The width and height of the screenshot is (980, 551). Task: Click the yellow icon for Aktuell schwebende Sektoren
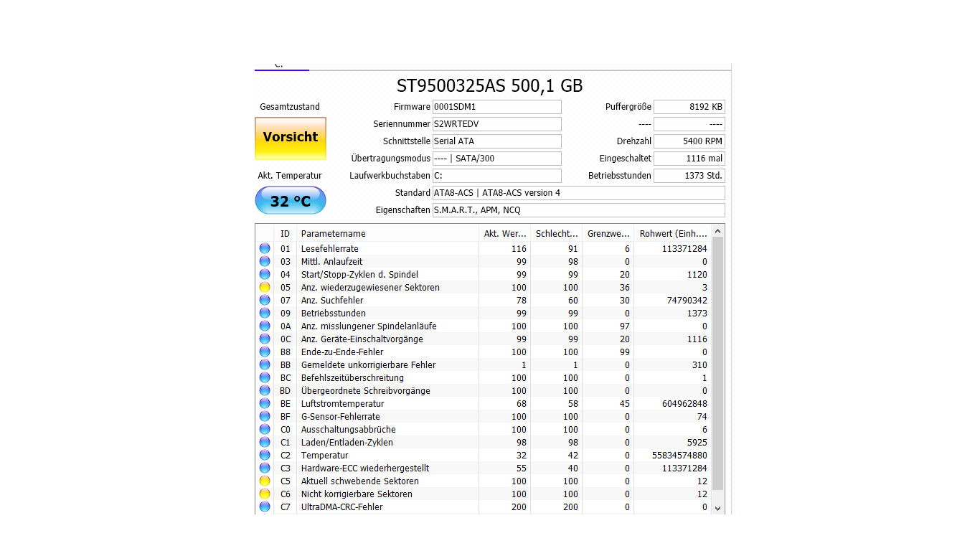pyautogui.click(x=265, y=481)
